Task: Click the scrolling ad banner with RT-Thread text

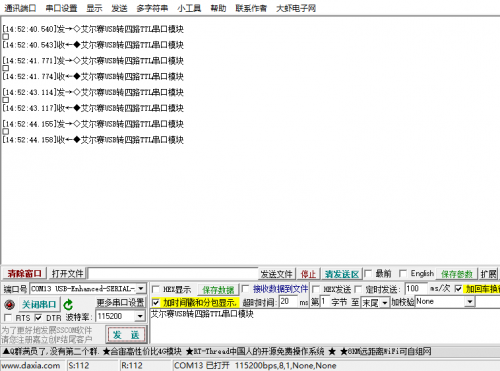Action: (x=217, y=351)
